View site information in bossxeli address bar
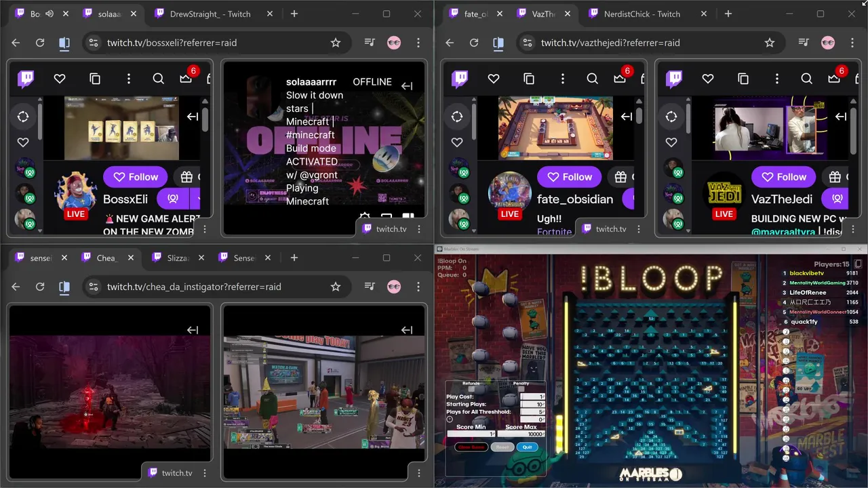The height and width of the screenshot is (488, 868). pos(94,43)
